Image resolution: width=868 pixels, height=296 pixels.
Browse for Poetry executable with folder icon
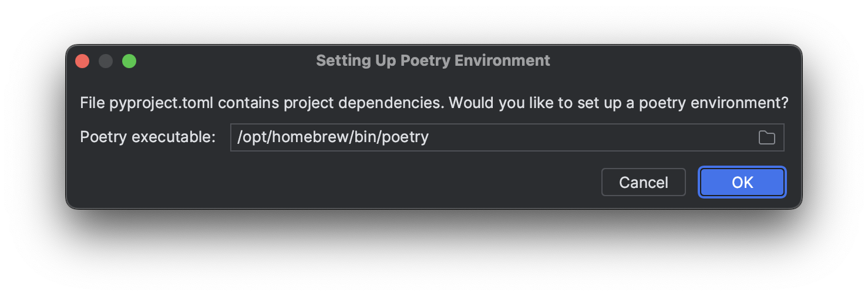(x=766, y=137)
